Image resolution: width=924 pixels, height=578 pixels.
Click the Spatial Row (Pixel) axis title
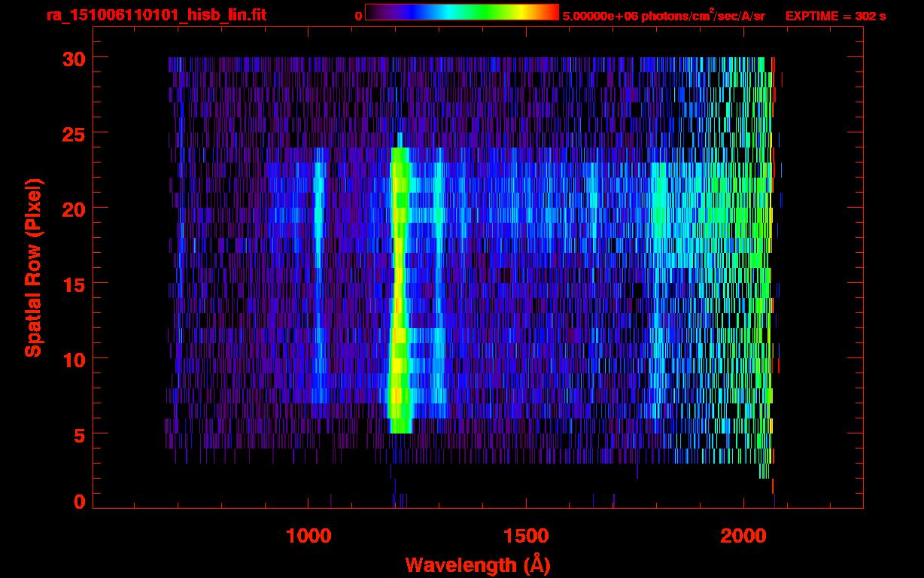click(33, 268)
